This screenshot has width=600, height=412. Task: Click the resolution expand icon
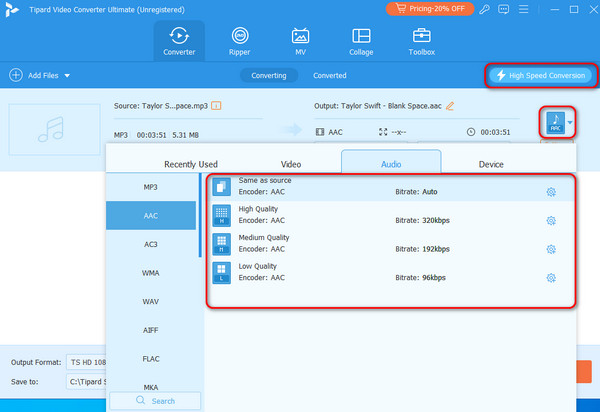click(x=383, y=132)
